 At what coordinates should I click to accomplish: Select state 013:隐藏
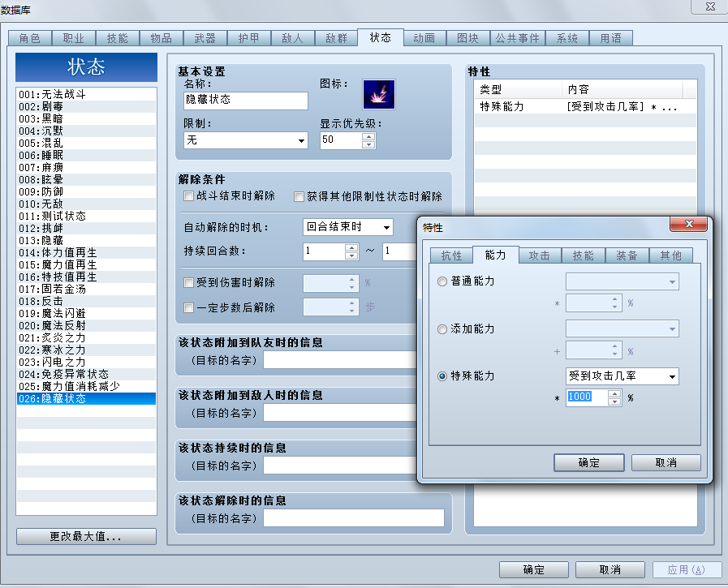pos(86,240)
